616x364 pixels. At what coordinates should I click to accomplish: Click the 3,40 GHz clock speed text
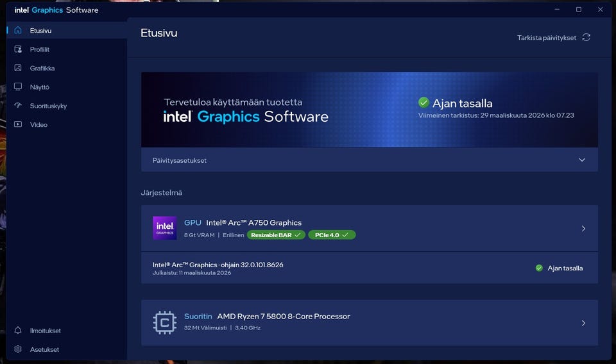248,328
